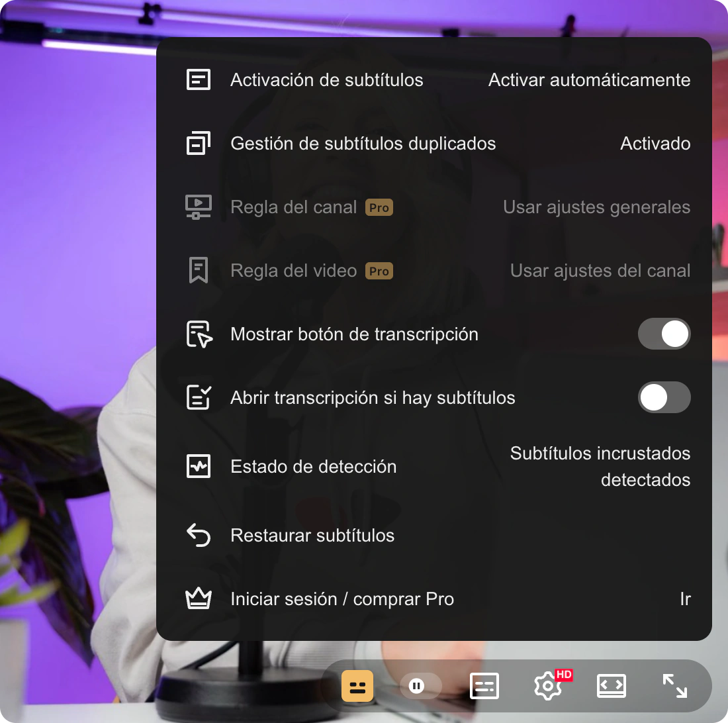Enable Abrir transcripción si hay subtítulos toggle
This screenshot has height=723, width=728.
point(664,397)
